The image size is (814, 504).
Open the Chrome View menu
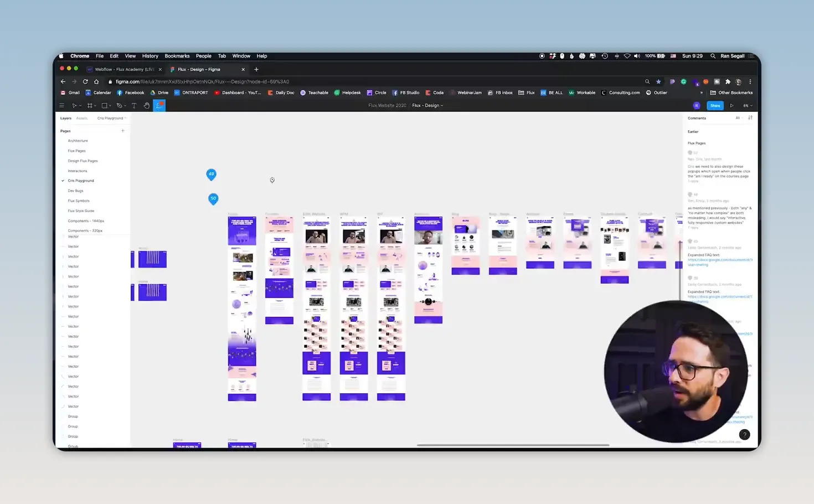point(130,56)
